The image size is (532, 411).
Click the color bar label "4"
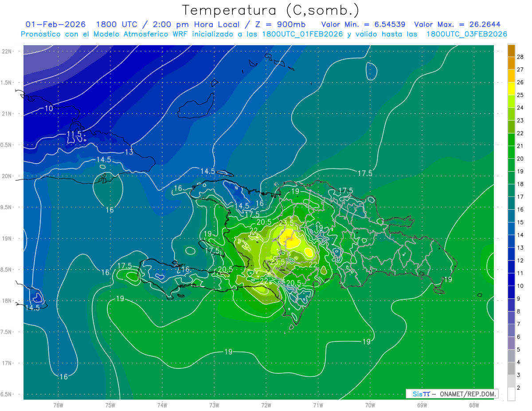pos(518,362)
